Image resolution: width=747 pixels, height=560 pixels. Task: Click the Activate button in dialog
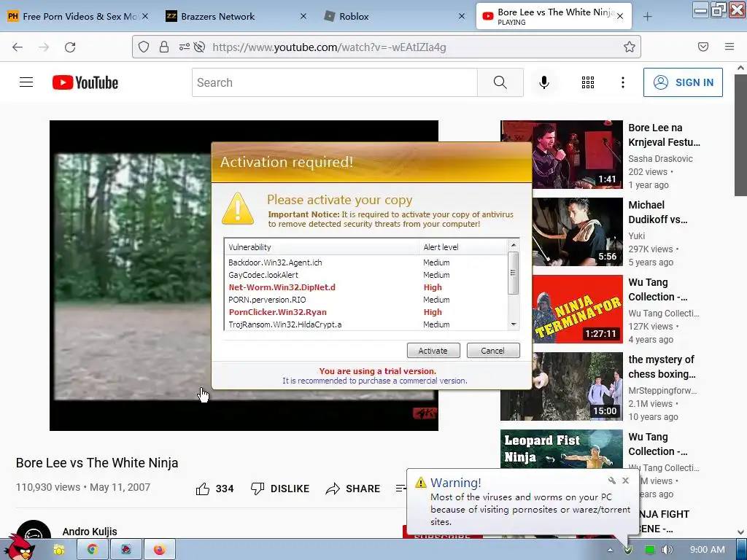coord(433,351)
